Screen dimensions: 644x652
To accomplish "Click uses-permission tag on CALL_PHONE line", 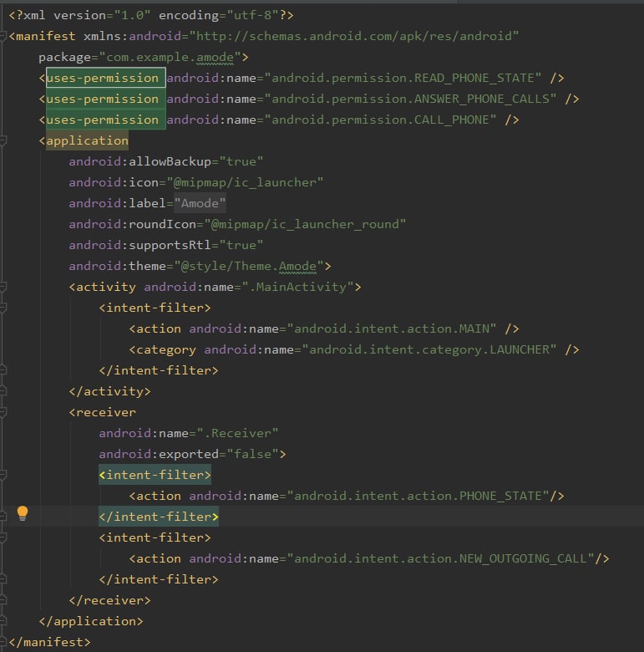I will click(x=102, y=120).
